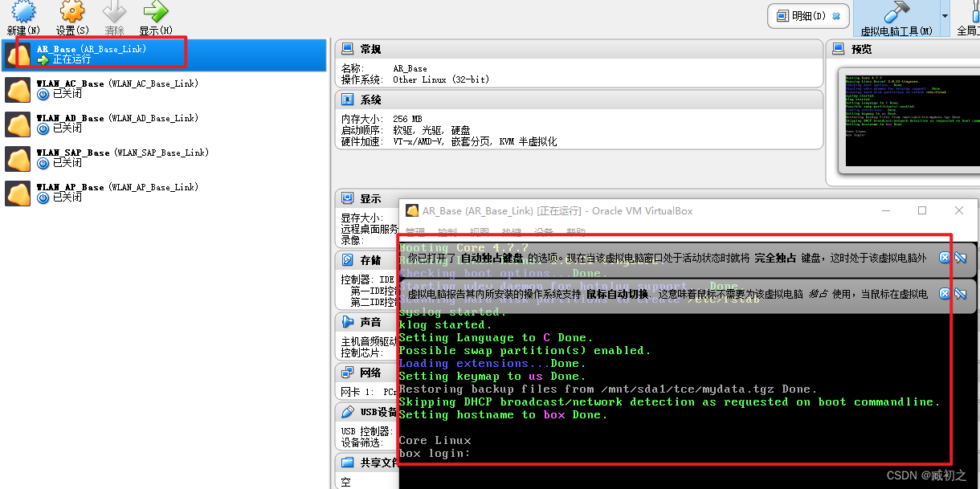Image resolution: width=980 pixels, height=489 pixels.
Task: Click 正在运行 running status arrow under AR_Base
Action: click(x=43, y=59)
